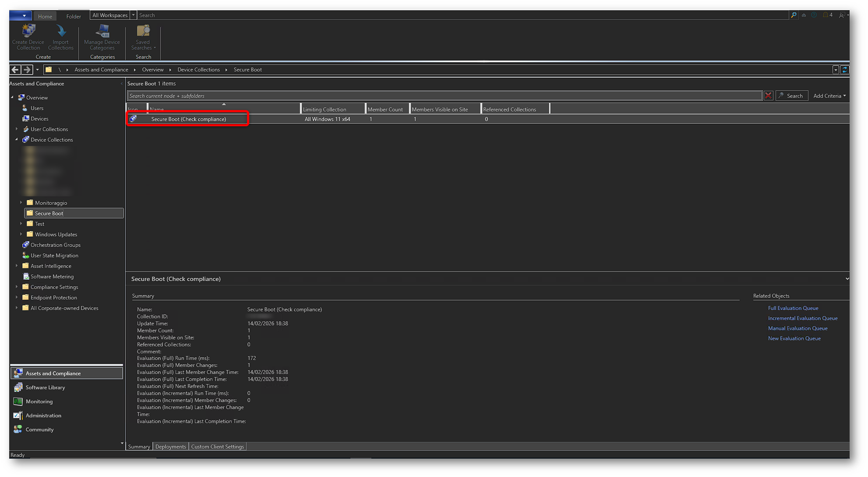Click Create Device Collection icon
This screenshot has height=477, width=868.
tap(28, 37)
